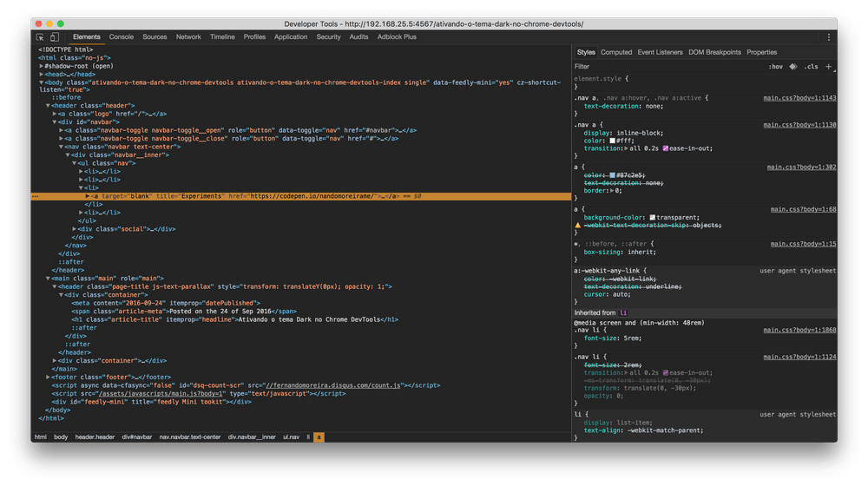Toggle the :hov element state button

click(x=775, y=67)
